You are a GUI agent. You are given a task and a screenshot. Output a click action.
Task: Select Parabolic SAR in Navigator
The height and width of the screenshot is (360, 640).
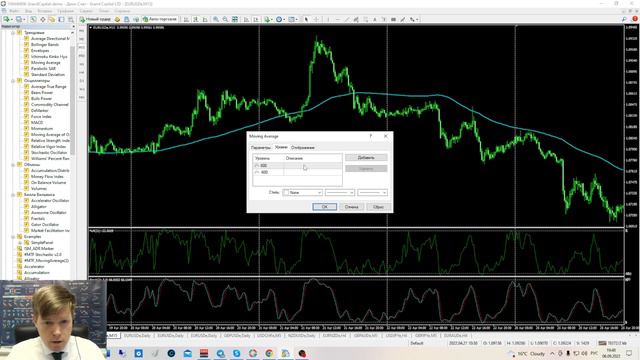point(43,69)
